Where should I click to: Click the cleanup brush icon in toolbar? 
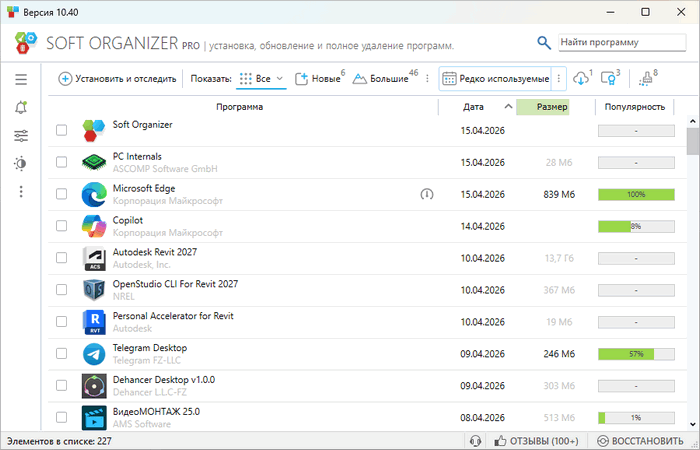pyautogui.click(x=644, y=79)
